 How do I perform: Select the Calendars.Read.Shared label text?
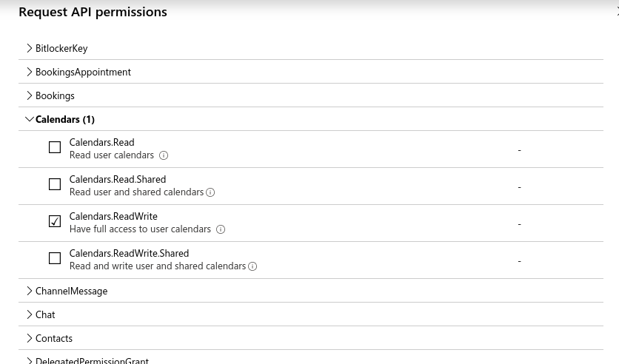click(118, 180)
